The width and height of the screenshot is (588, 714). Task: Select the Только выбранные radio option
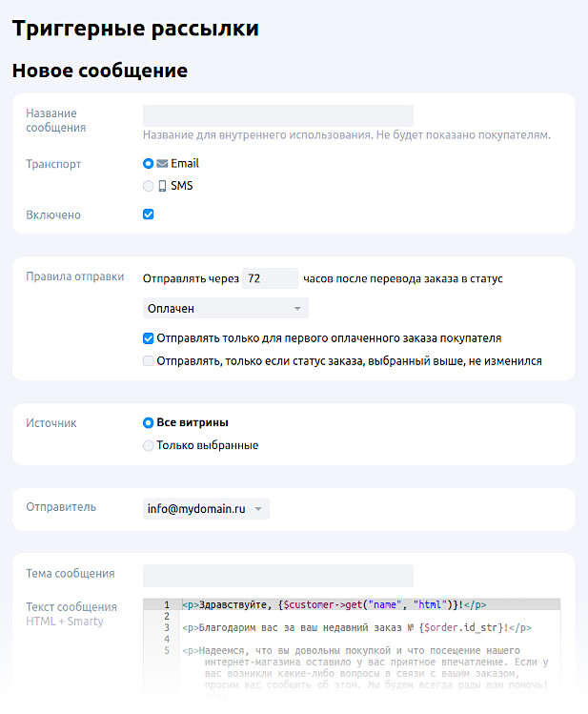pyautogui.click(x=148, y=445)
